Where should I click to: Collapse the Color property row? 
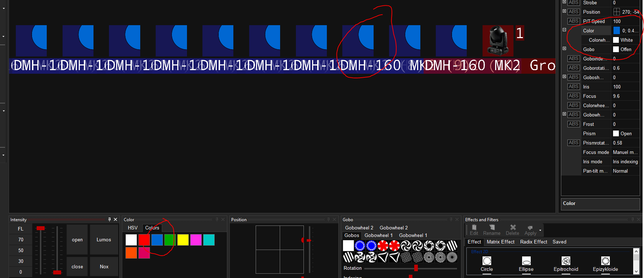point(564,30)
